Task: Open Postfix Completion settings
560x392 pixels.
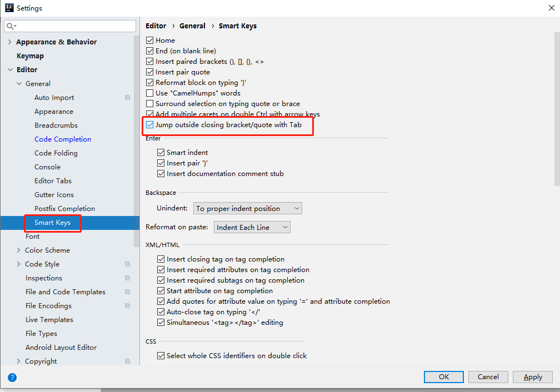Action: [x=64, y=209]
